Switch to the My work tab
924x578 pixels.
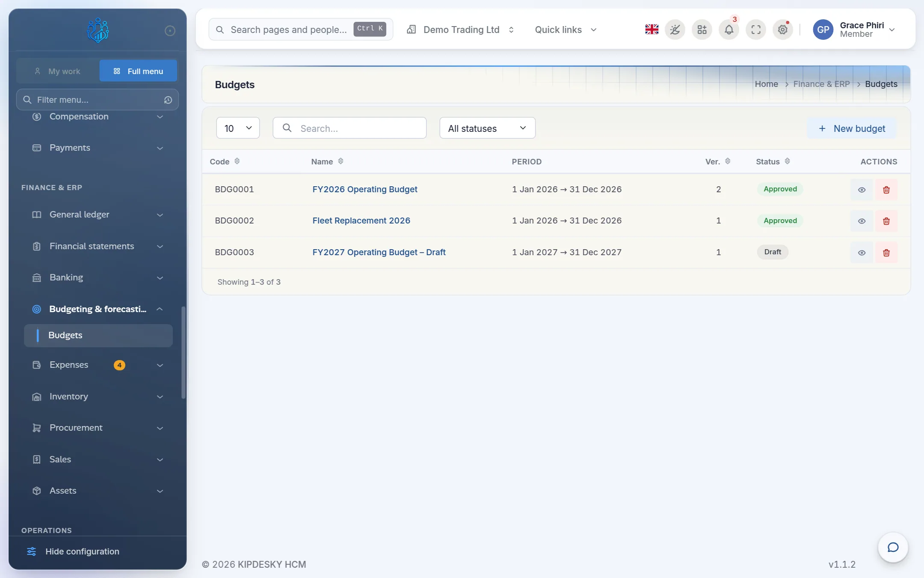[58, 71]
